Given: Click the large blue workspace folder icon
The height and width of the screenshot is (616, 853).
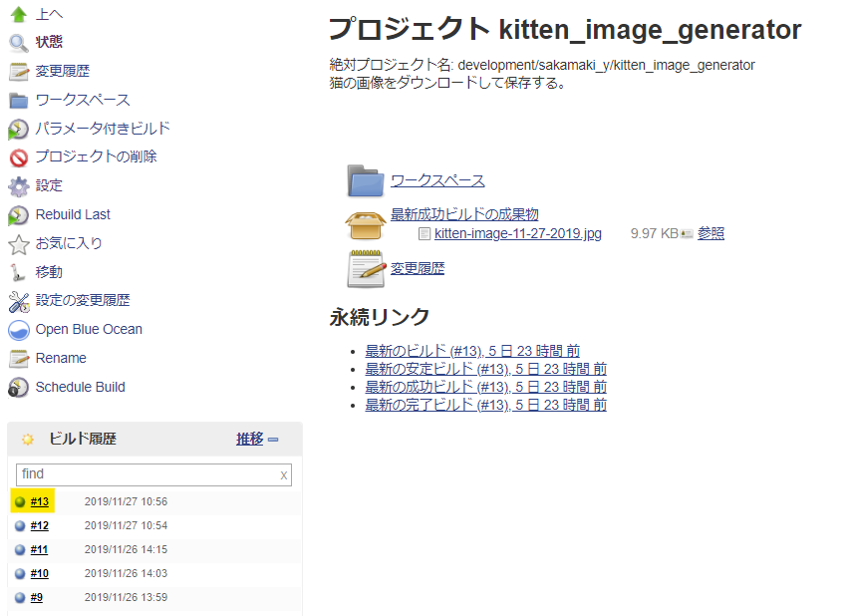Looking at the screenshot, I should click(365, 180).
